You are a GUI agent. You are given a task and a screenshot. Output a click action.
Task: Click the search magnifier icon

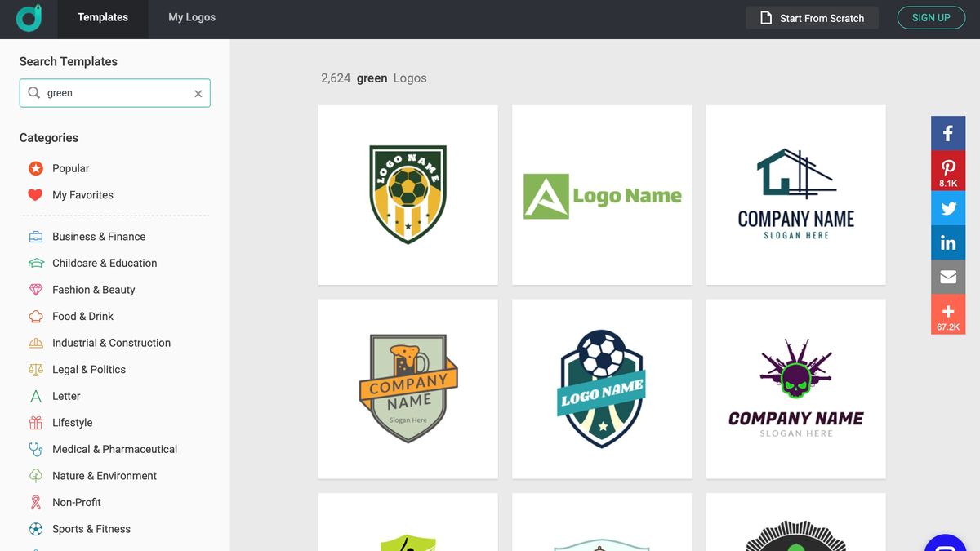[33, 93]
